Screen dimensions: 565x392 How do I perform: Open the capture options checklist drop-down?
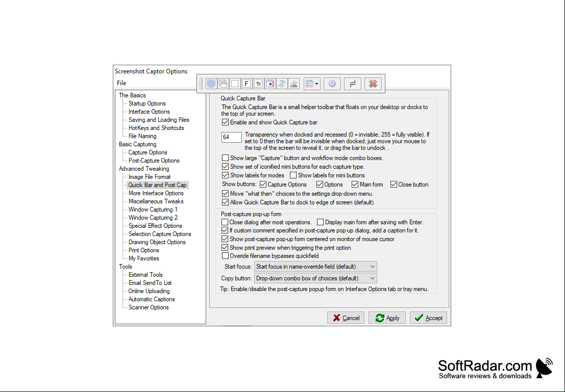pyautogui.click(x=312, y=84)
